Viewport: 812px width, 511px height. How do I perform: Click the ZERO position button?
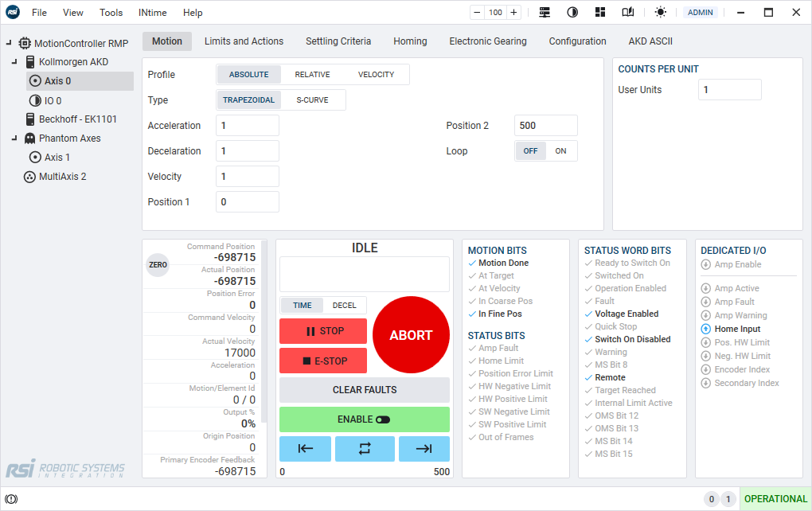158,264
